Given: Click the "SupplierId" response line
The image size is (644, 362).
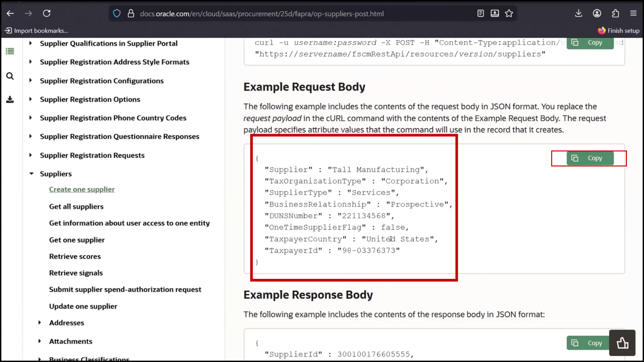Looking at the screenshot, I should (x=339, y=354).
